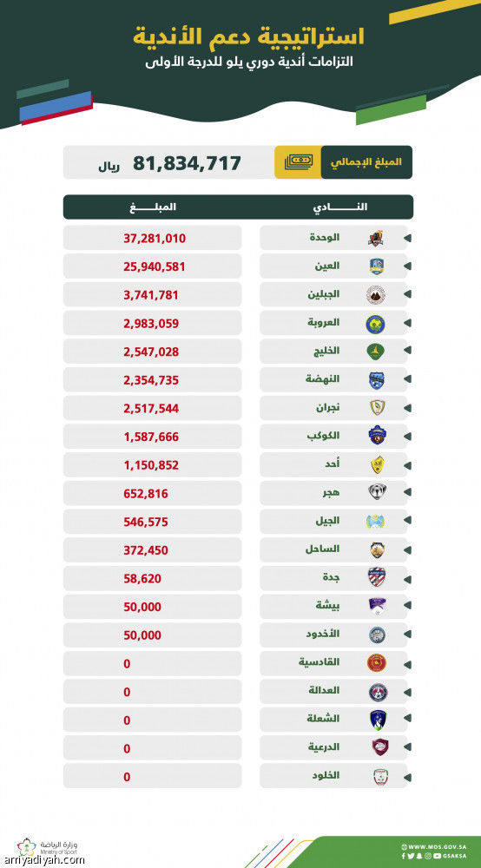This screenshot has width=481, height=868.
Task: Click the arrow beside الجبلين row
Action: click(408, 296)
